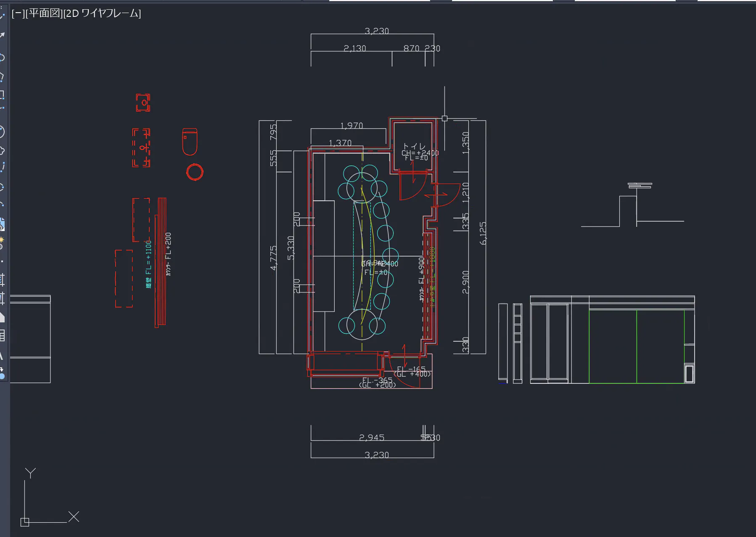Open the [−] viewport controls menu
The image size is (756, 537).
(x=18, y=13)
